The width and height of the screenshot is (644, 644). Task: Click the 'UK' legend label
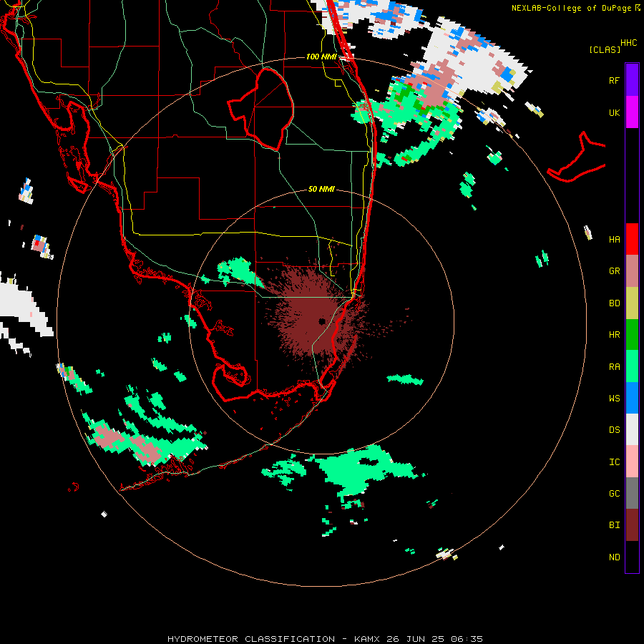pos(614,112)
